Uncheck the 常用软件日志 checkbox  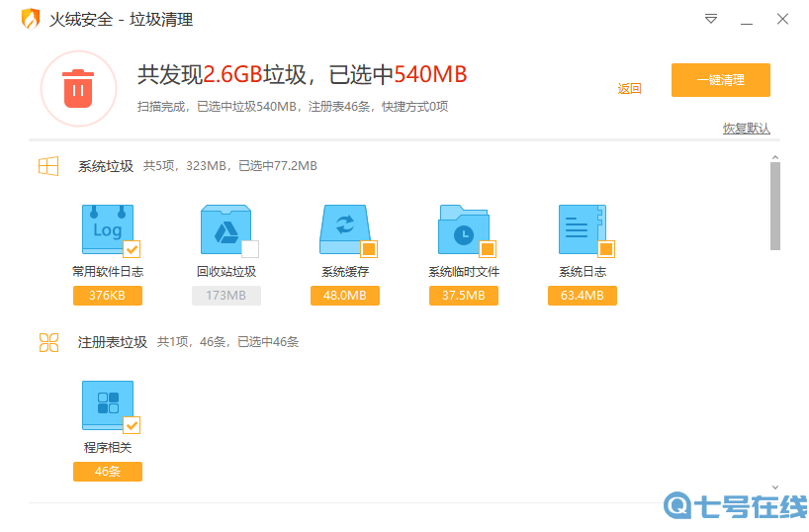(133, 249)
